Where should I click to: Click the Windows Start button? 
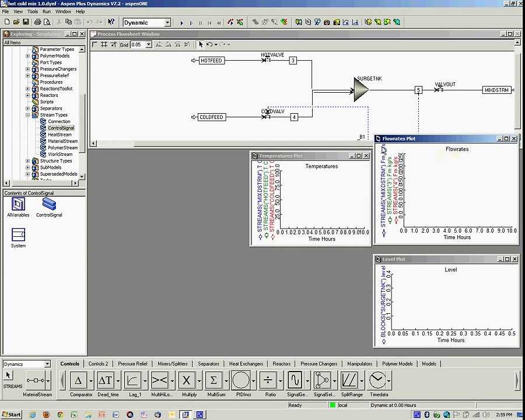[12, 415]
